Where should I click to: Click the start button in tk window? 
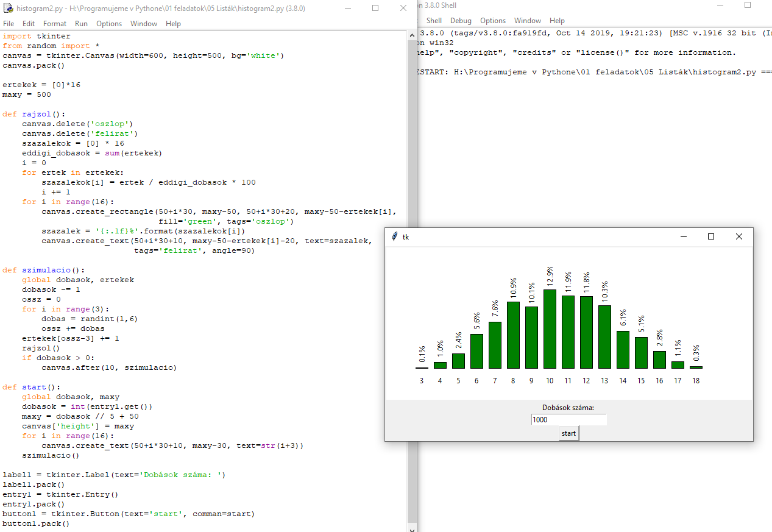pos(568,433)
